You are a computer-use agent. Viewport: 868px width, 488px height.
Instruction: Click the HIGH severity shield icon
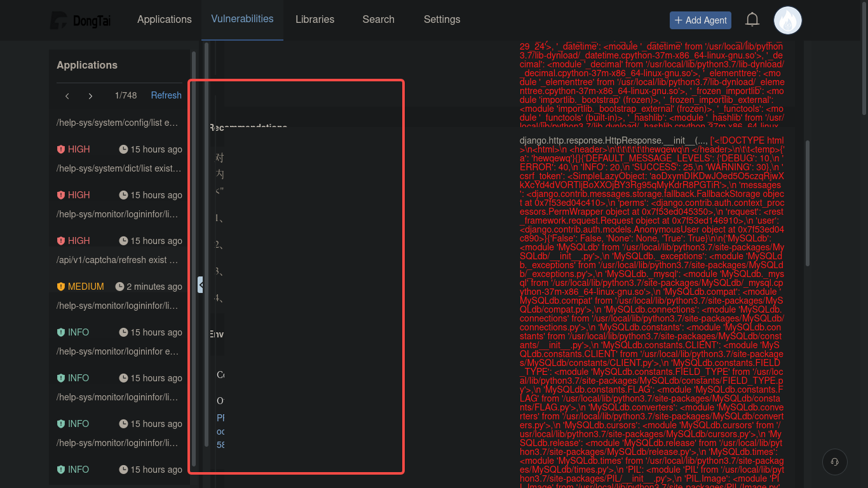click(x=62, y=149)
